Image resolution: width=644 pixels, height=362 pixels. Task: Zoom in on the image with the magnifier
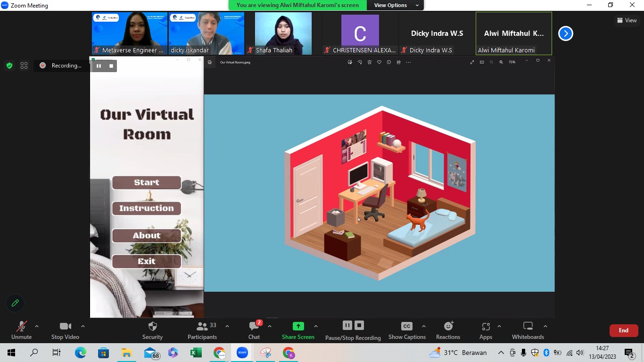501,62
